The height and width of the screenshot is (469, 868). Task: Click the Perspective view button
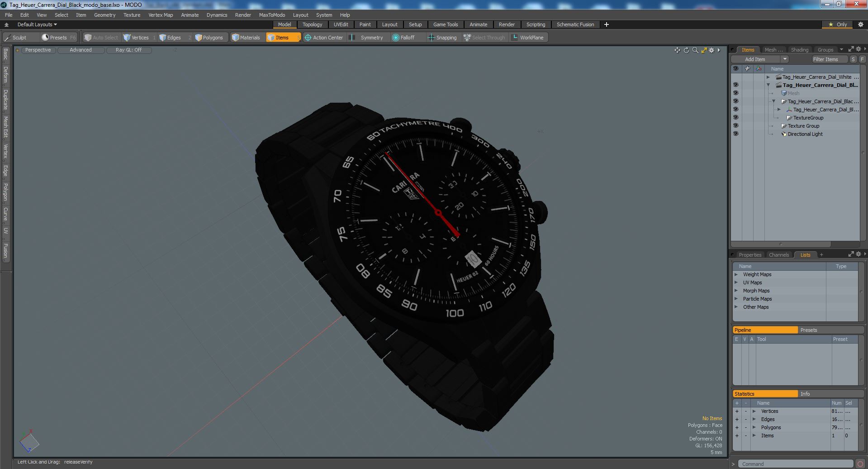coord(38,50)
